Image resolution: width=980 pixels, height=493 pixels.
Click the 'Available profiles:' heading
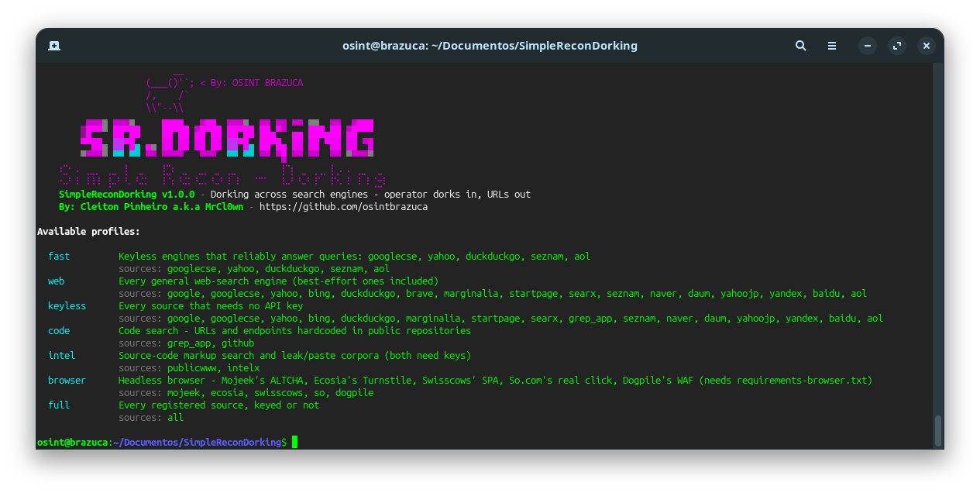[89, 232]
